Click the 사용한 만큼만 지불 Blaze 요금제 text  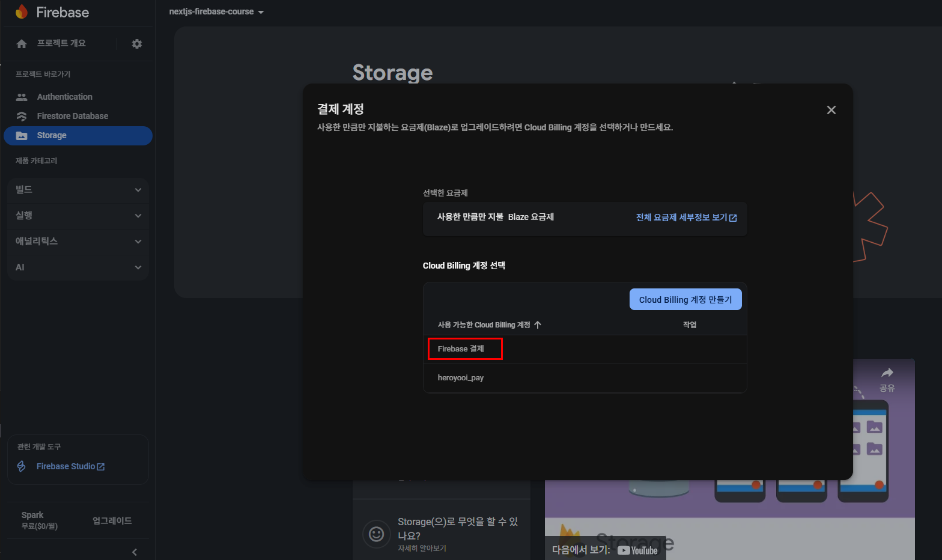point(496,217)
